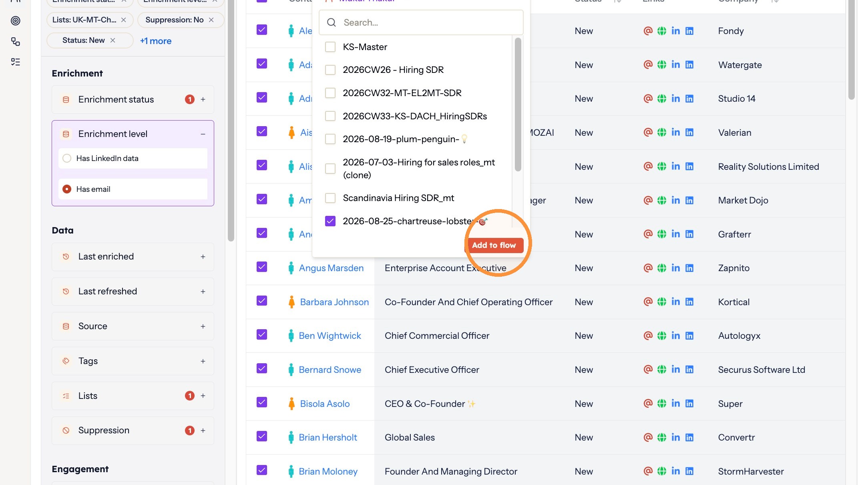The width and height of the screenshot is (868, 485).
Task: Click the flow list dropdown scrollbar
Action: pos(518,104)
